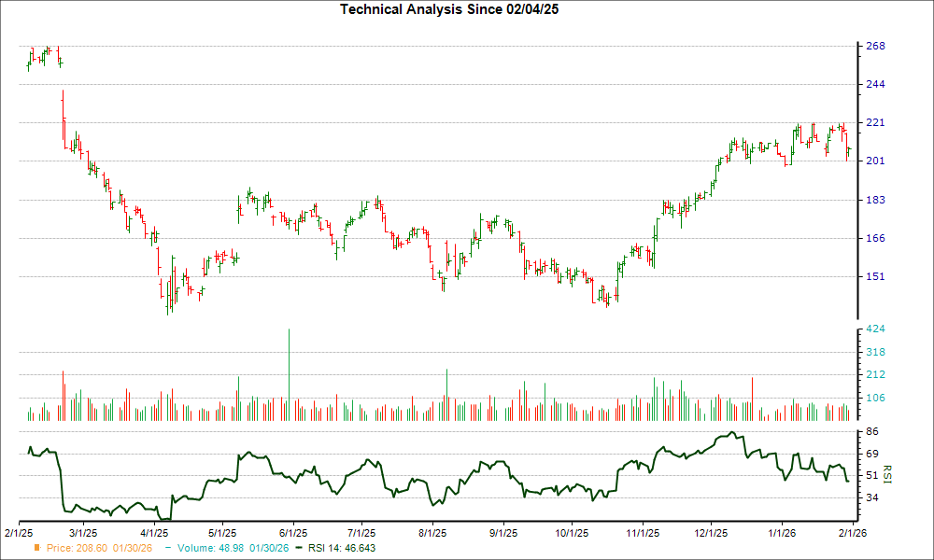Select the 8/1/25 date label
The height and width of the screenshot is (560, 934).
(432, 529)
